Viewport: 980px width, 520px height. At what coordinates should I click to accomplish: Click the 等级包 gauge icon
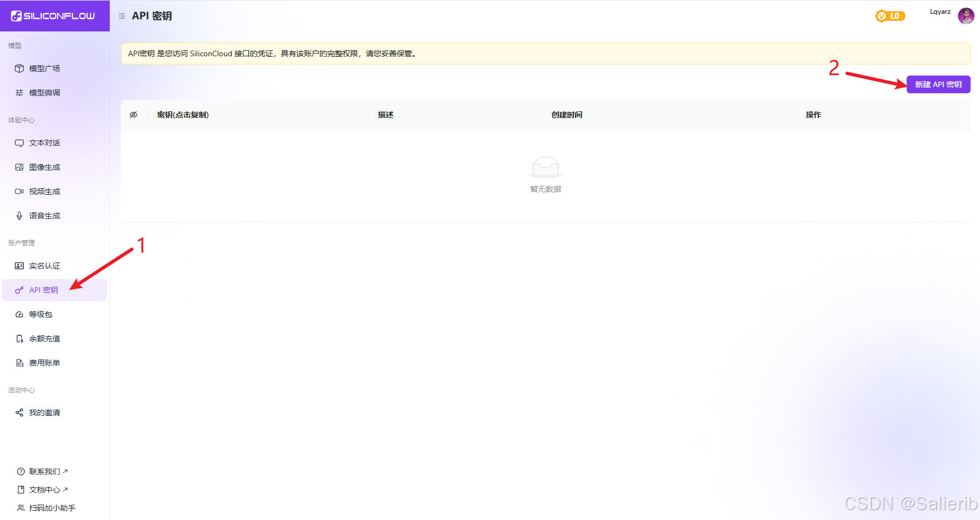pyautogui.click(x=19, y=314)
